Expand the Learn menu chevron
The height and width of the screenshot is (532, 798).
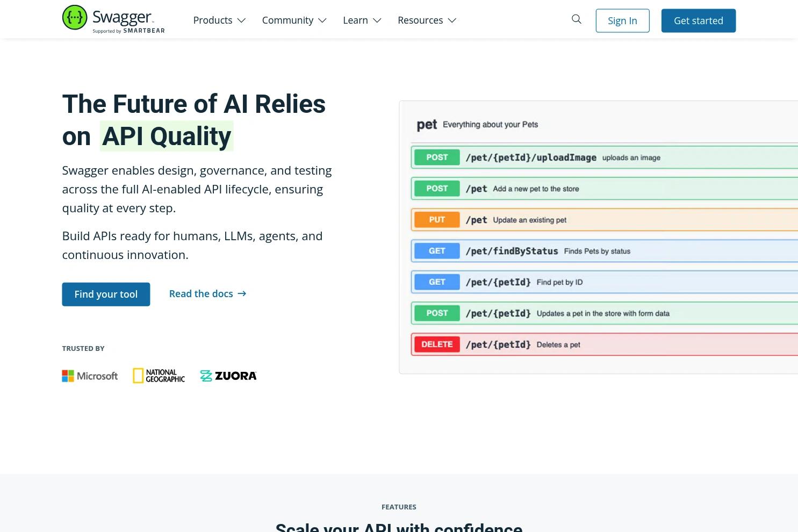coord(377,20)
